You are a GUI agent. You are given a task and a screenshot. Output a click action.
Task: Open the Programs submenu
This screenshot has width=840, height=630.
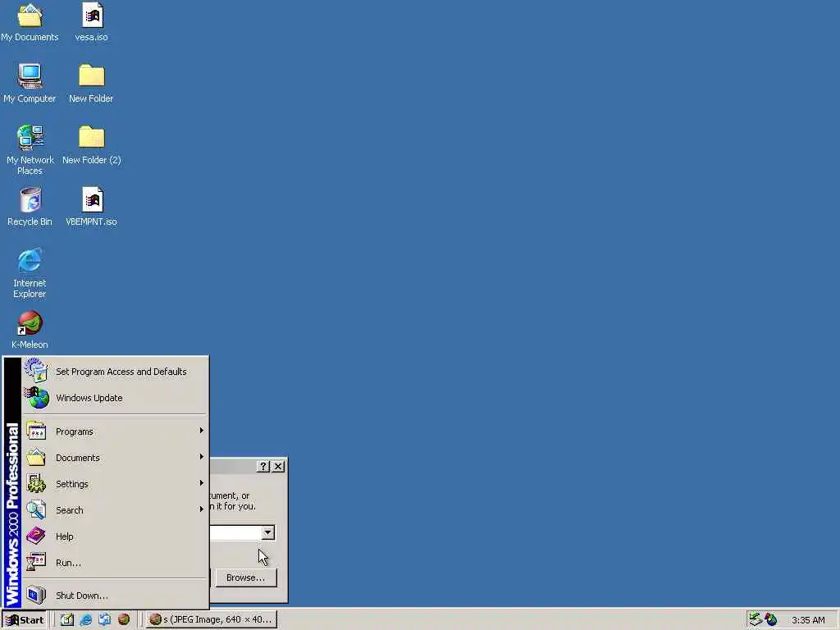pyautogui.click(x=115, y=431)
